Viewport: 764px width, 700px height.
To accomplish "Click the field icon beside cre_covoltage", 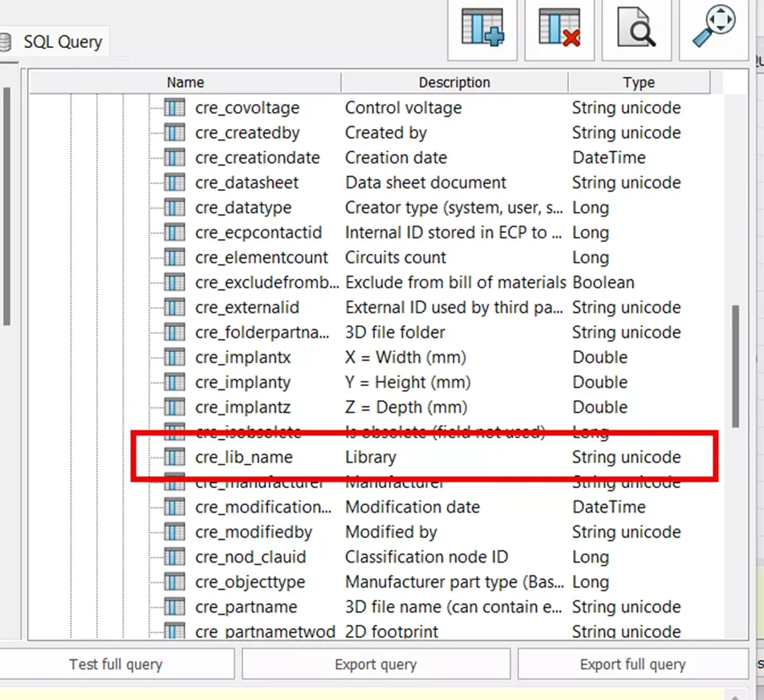I will [x=175, y=107].
